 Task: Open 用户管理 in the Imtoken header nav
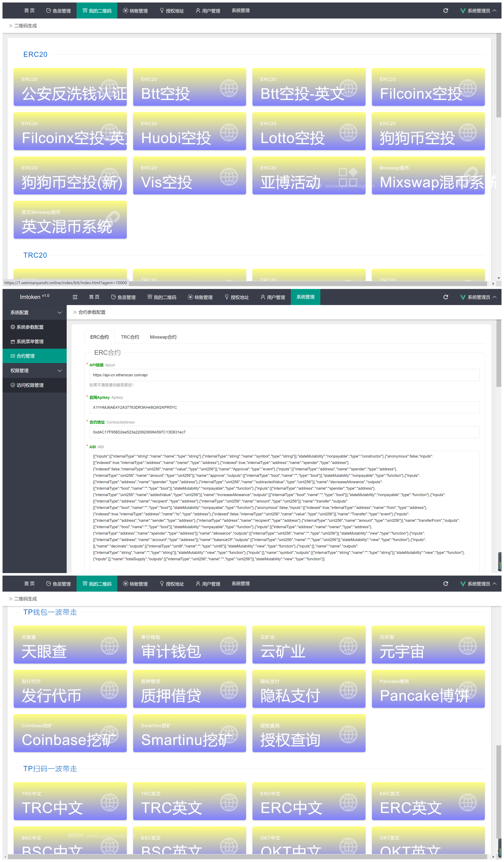pos(273,297)
